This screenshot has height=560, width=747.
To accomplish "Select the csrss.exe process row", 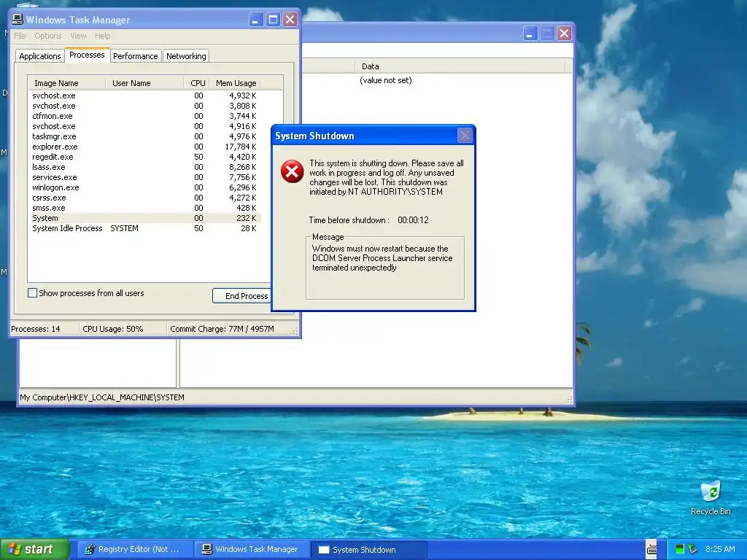I will click(144, 198).
